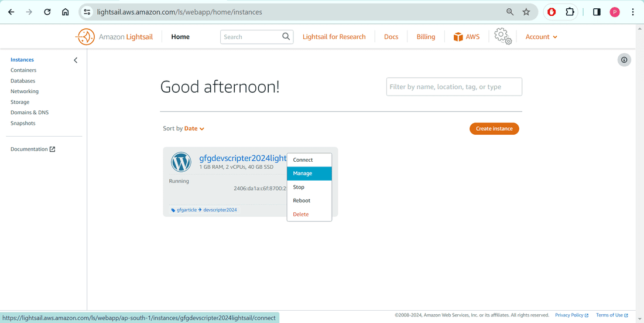Open Snapshots in the sidebar

pyautogui.click(x=23, y=123)
